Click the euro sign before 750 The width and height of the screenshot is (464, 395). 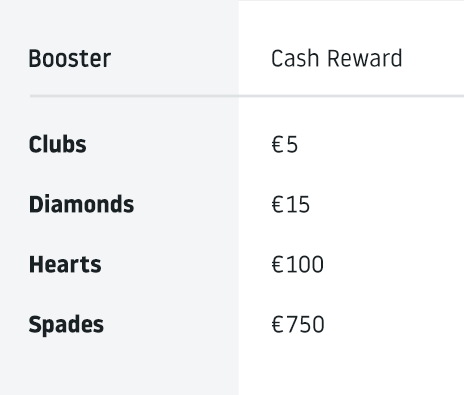click(278, 325)
